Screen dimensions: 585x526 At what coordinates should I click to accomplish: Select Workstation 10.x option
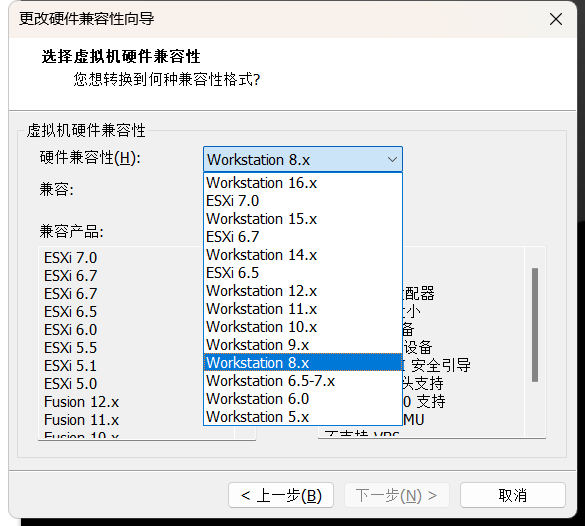[303, 327]
